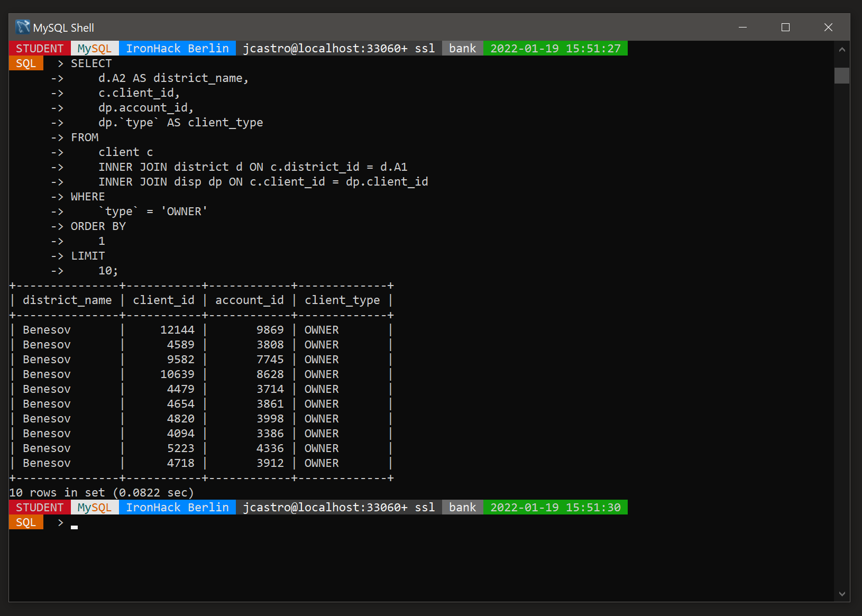This screenshot has width=862, height=616.
Task: Click the client_id value 12144 in the first row
Action: 177,329
